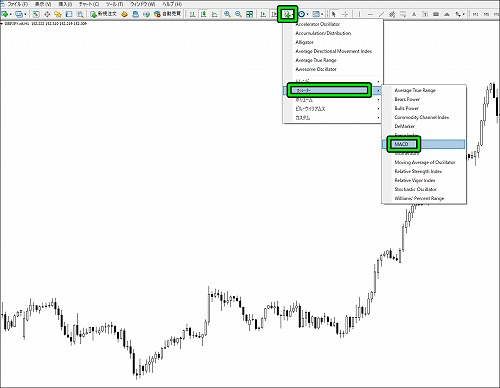This screenshot has height=388, width=500.
Task: Open the チャート (Chart) menu
Action: 89,4
